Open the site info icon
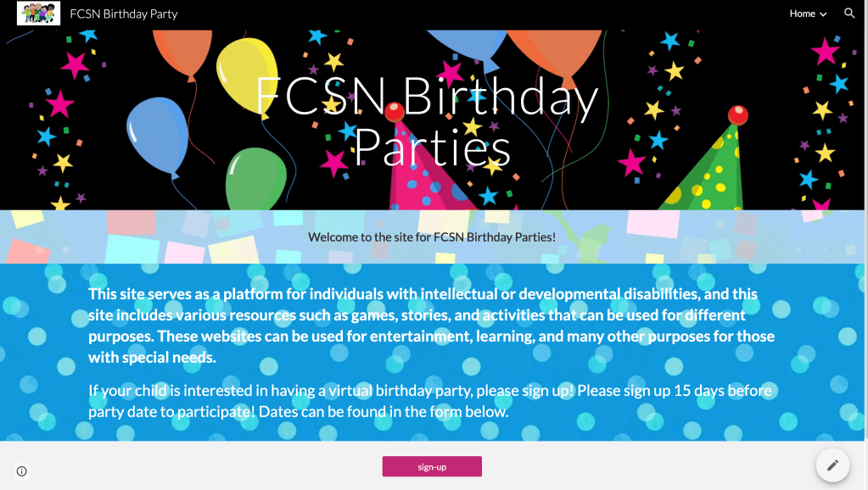 pos(22,471)
